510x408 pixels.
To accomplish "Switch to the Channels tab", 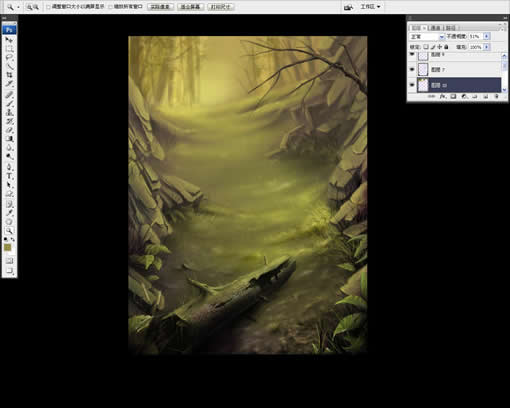I will (x=435, y=28).
